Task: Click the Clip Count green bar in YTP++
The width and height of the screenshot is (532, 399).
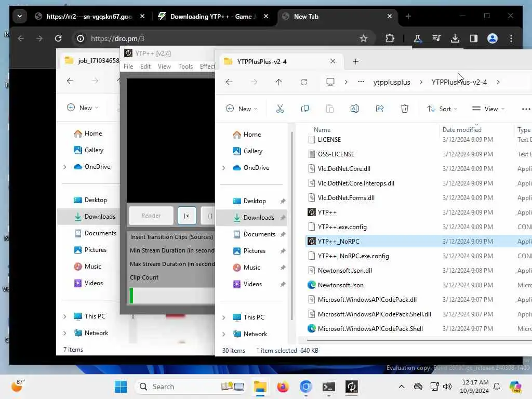Action: pos(131,296)
